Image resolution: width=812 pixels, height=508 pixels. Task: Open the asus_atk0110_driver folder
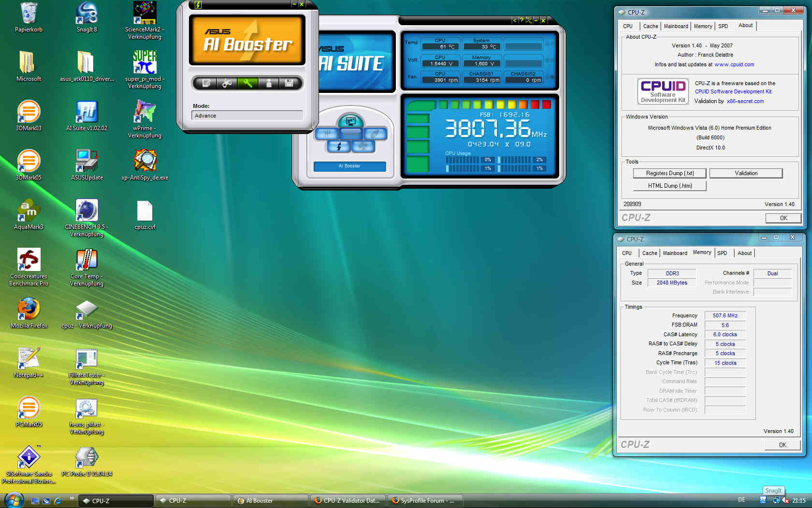point(87,67)
